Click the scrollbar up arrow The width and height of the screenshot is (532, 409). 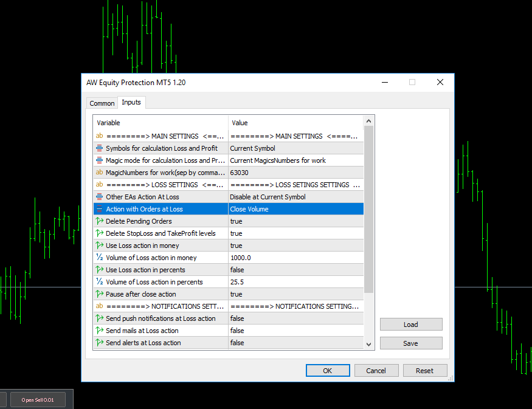369,121
